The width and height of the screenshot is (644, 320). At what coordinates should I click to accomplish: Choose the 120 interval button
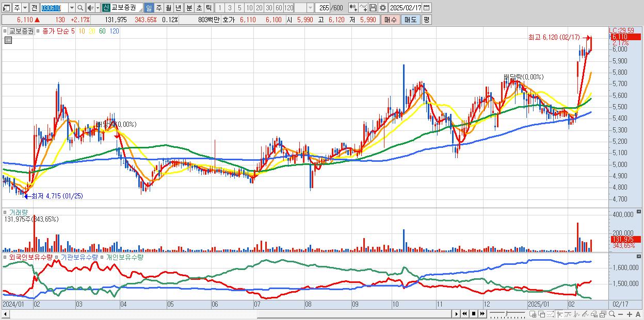(x=289, y=8)
